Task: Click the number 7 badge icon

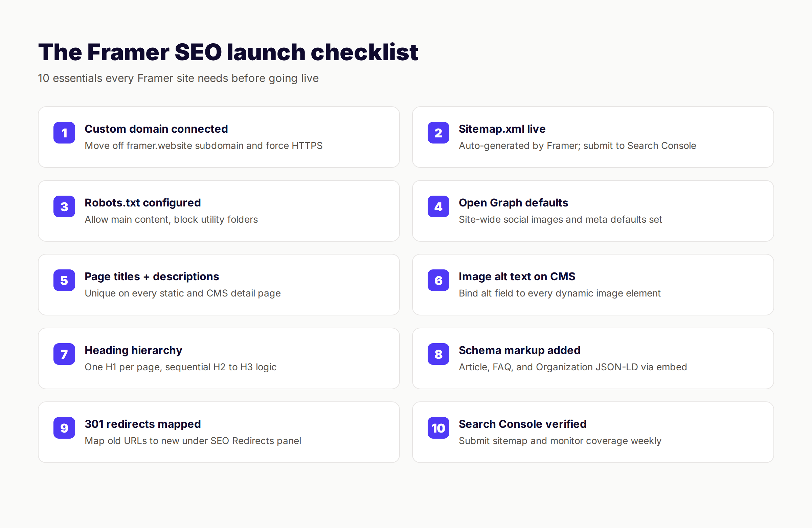Action: click(x=64, y=354)
